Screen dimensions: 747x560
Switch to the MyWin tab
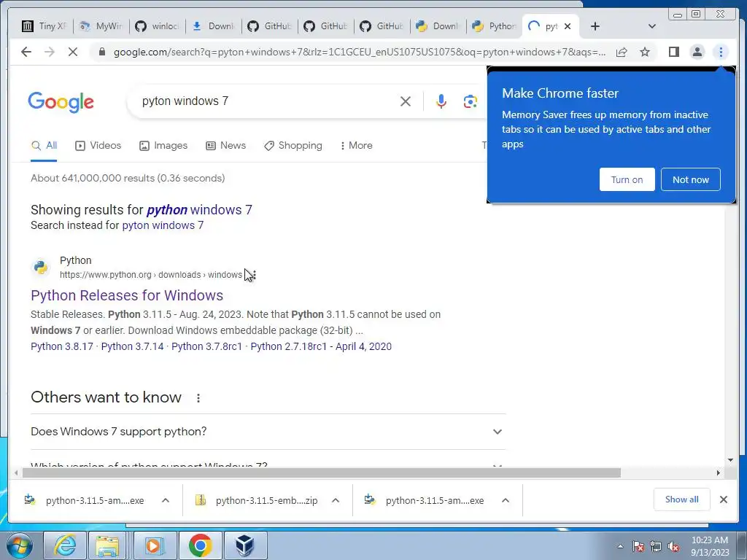point(101,26)
